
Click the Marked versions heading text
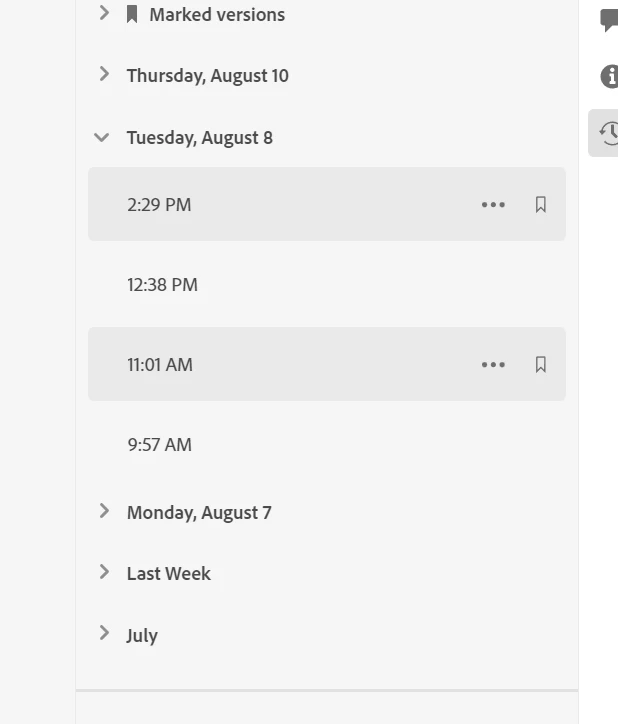(x=217, y=15)
